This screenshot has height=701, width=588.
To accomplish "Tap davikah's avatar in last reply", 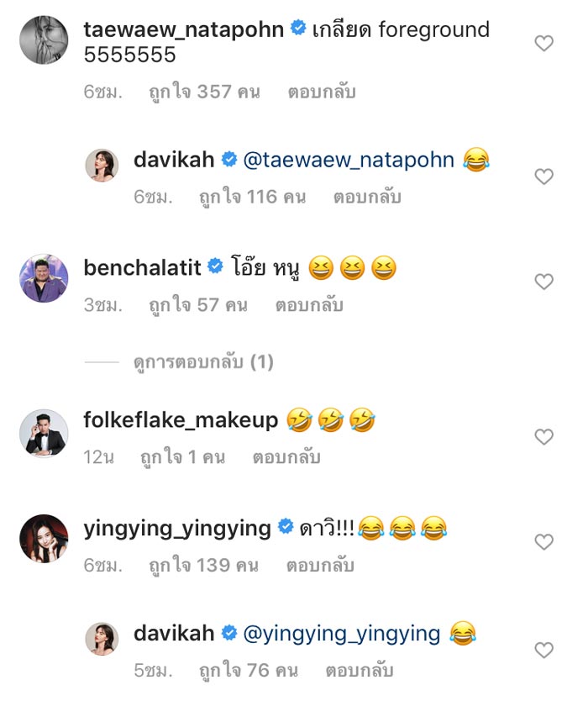I will click(x=102, y=639).
